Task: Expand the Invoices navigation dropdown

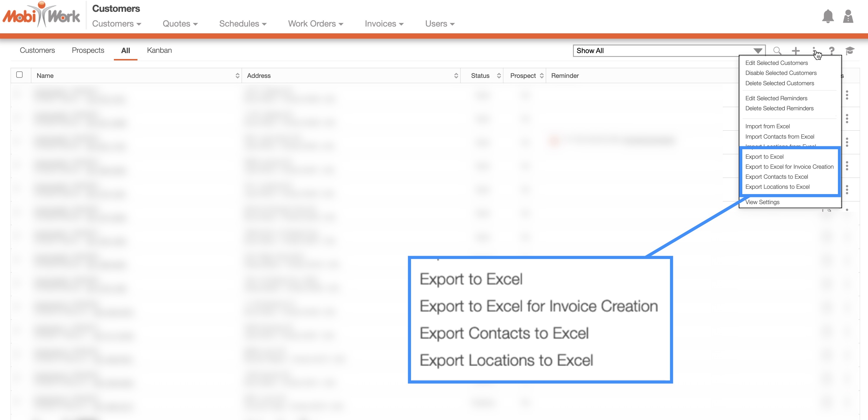Action: tap(384, 24)
